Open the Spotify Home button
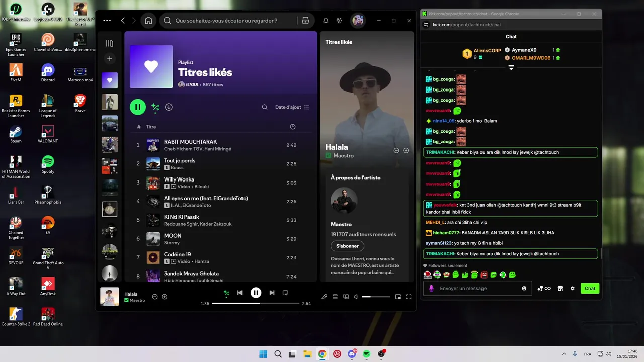 (x=148, y=21)
